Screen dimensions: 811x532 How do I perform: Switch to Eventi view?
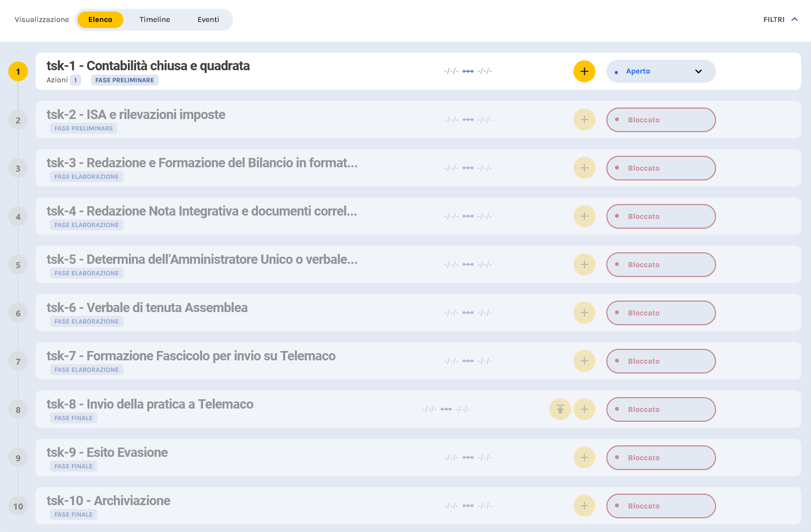tap(208, 20)
